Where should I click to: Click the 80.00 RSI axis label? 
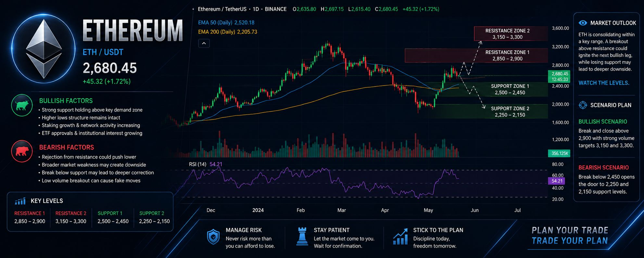click(x=558, y=165)
